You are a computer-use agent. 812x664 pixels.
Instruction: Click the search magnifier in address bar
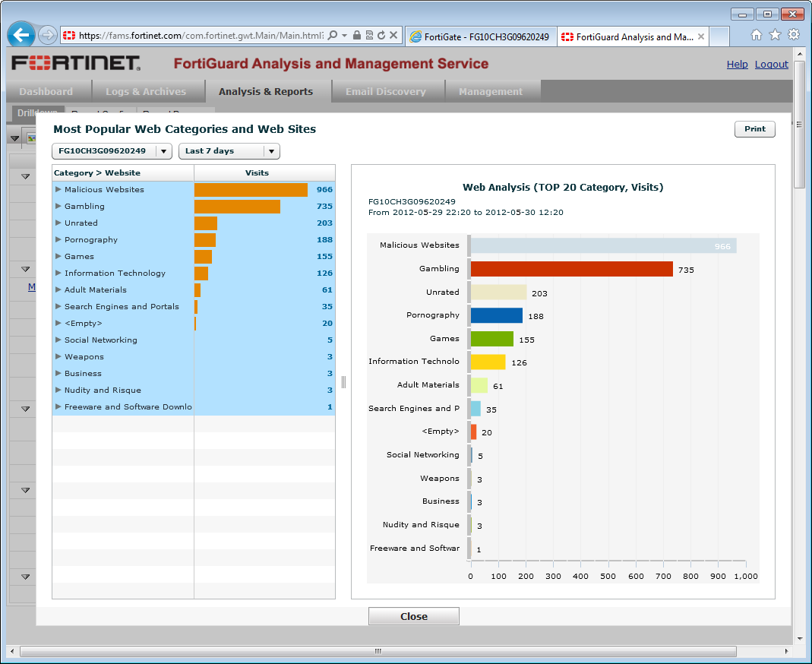click(x=333, y=35)
